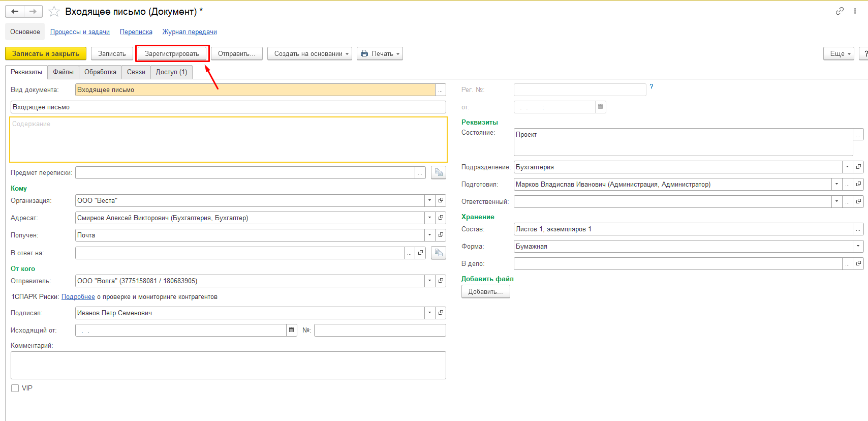
Task: Follow the Подробнее link for 1СПАРК Риски
Action: pyautogui.click(x=78, y=296)
